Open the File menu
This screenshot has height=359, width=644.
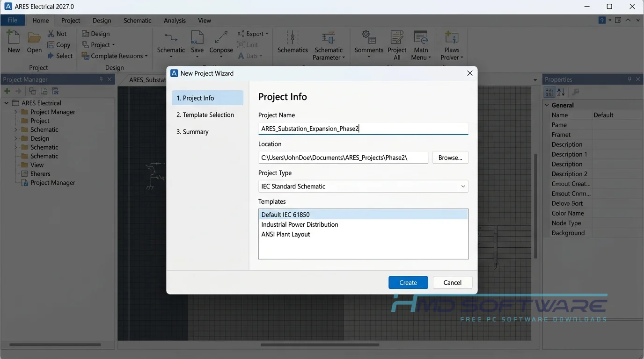pos(13,20)
